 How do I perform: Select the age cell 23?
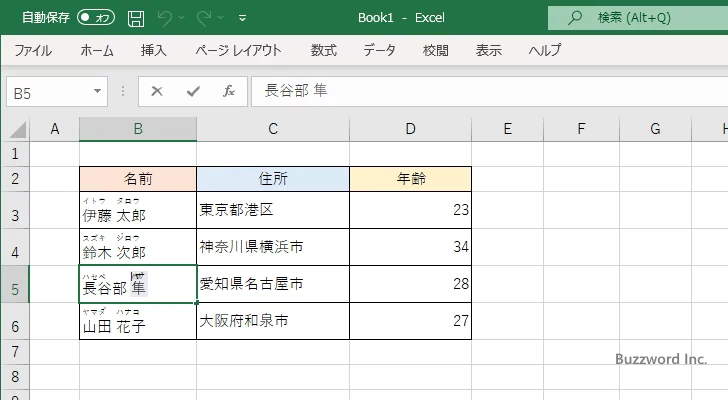click(x=410, y=210)
